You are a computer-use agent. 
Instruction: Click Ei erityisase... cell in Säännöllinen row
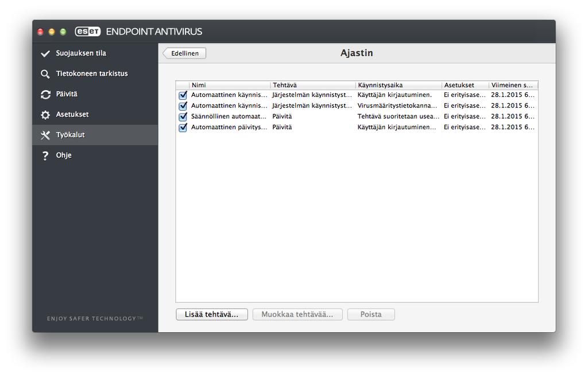click(465, 116)
